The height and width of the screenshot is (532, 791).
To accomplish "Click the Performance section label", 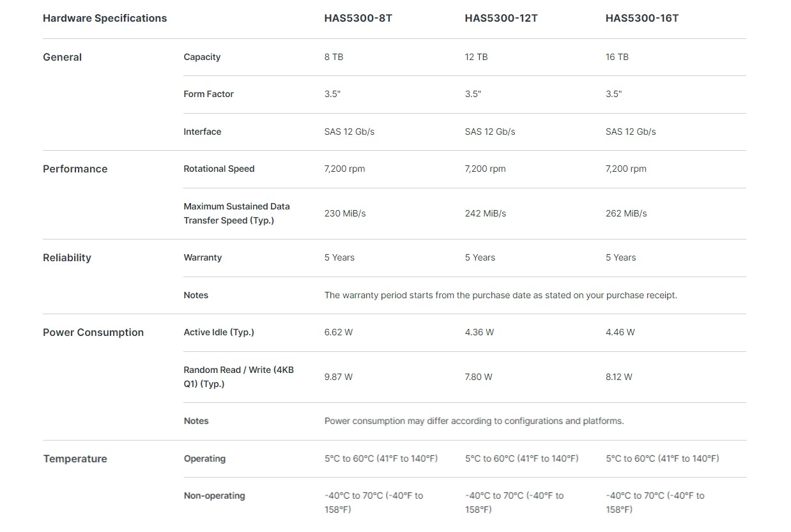I will 75,169.
